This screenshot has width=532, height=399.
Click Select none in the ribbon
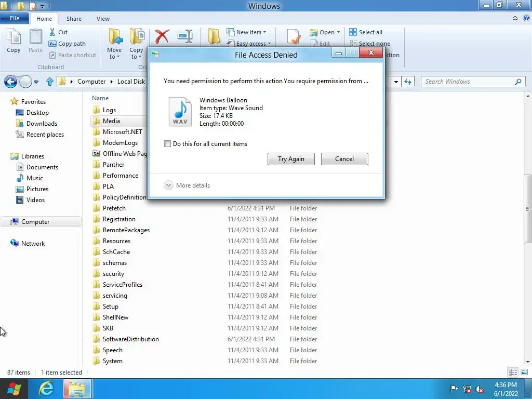(370, 44)
